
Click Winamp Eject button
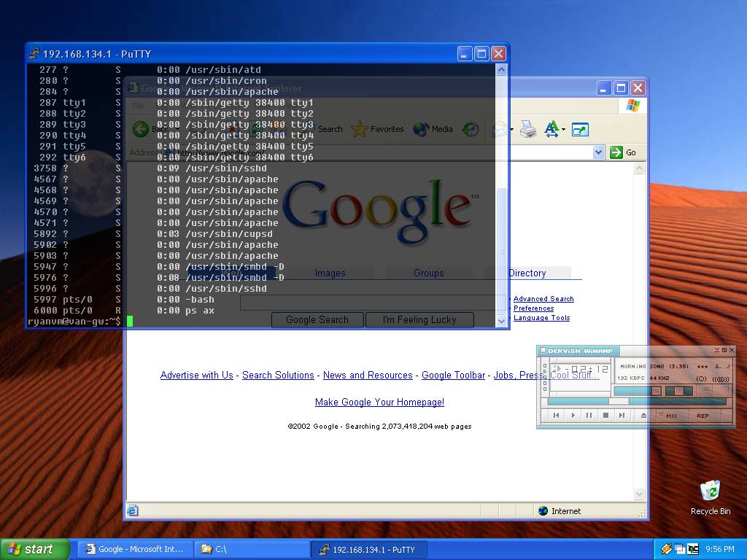coord(643,415)
